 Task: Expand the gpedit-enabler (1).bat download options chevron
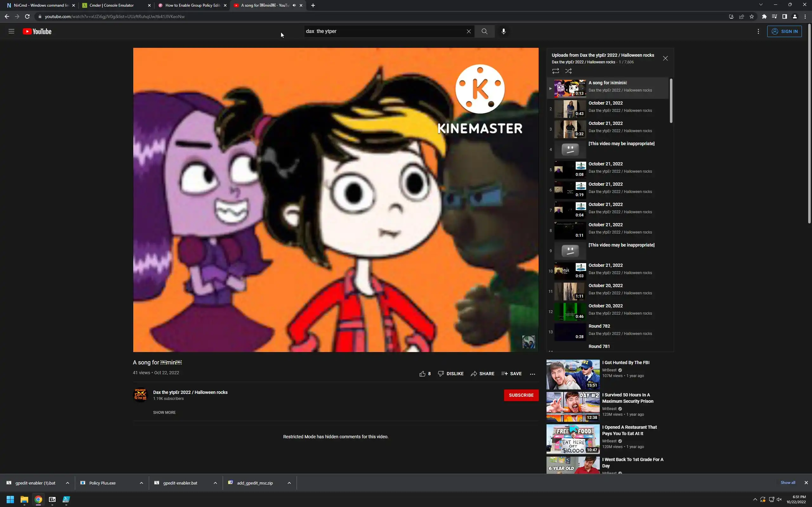click(x=68, y=483)
